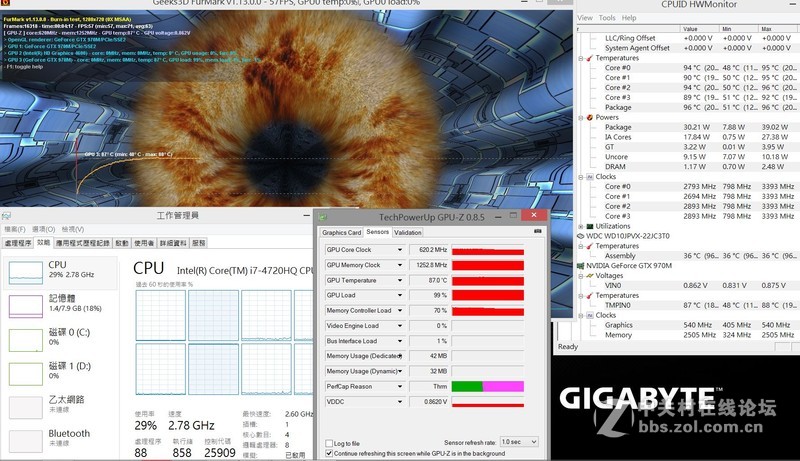Open the Bus Interface Load dropdown
Image resolution: width=800 pixels, height=461 pixels.
point(400,341)
